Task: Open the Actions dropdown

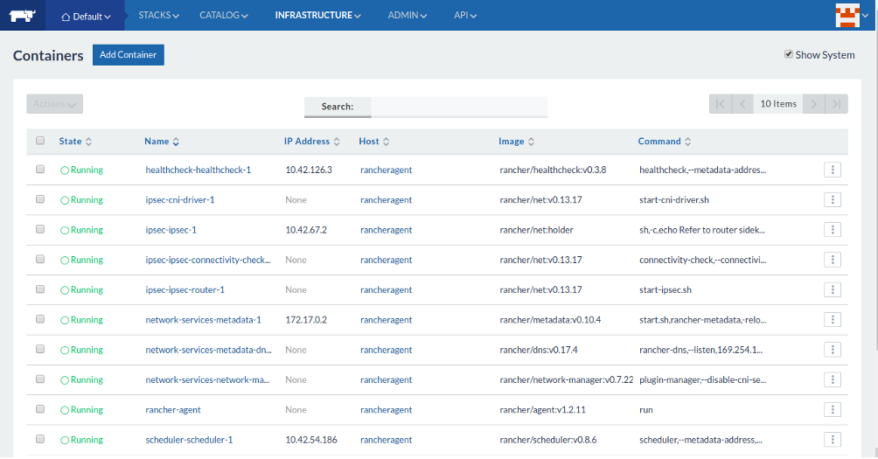Action: tap(54, 104)
